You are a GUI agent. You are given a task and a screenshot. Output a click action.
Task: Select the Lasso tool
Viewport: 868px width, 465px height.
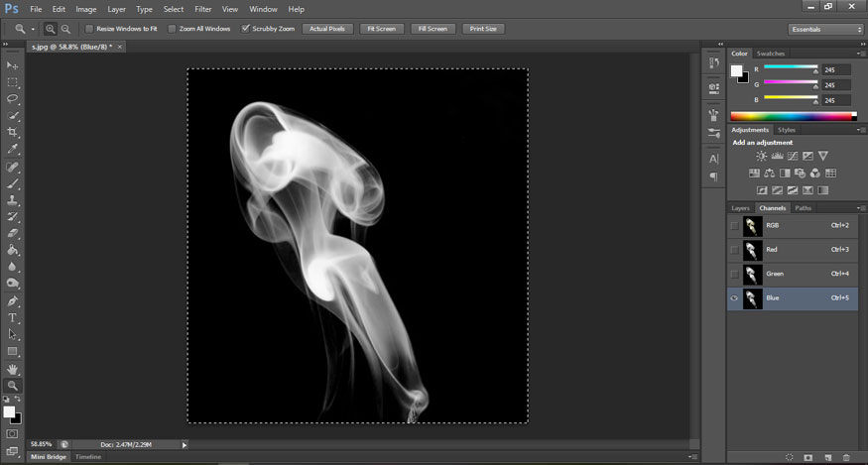click(12, 98)
